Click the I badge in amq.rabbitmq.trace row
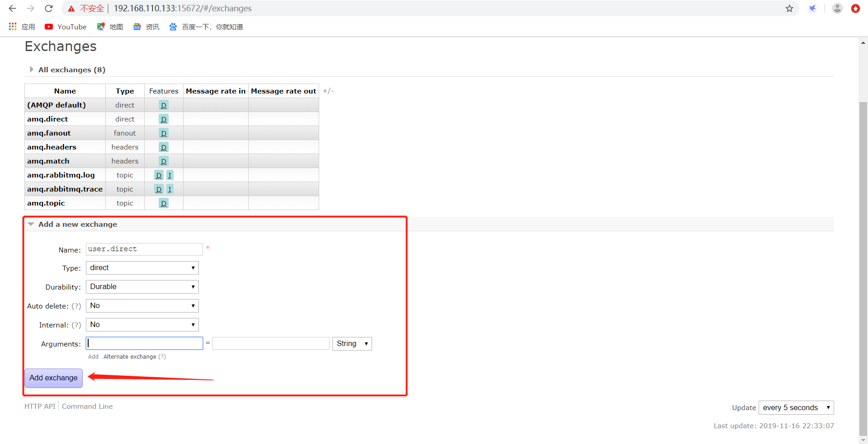 [x=170, y=189]
